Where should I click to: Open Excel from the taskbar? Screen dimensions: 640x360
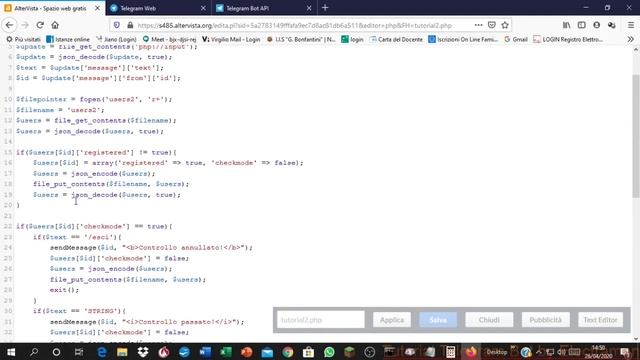[226, 352]
